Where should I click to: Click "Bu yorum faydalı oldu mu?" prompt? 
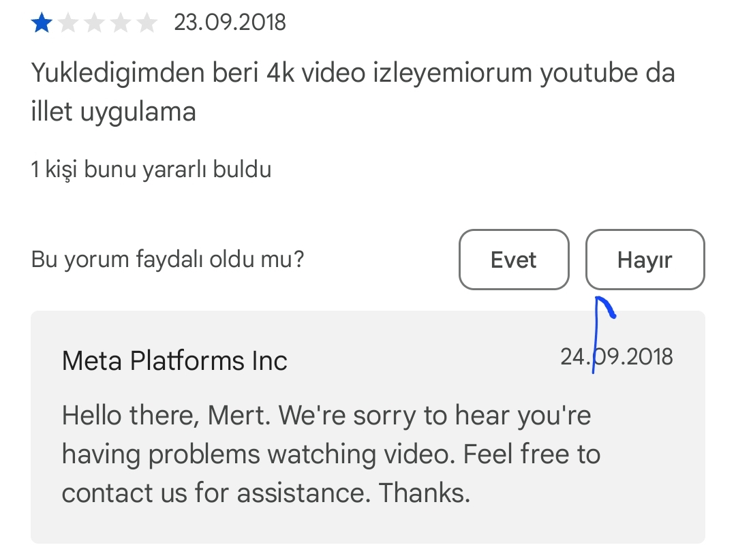coord(168,260)
